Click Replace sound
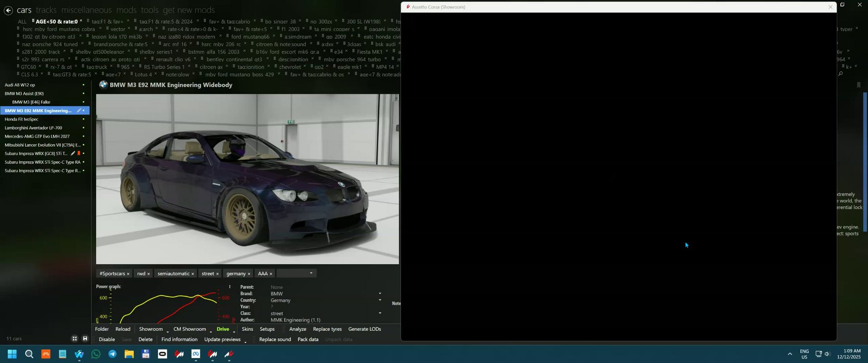868x363 pixels. (275, 339)
